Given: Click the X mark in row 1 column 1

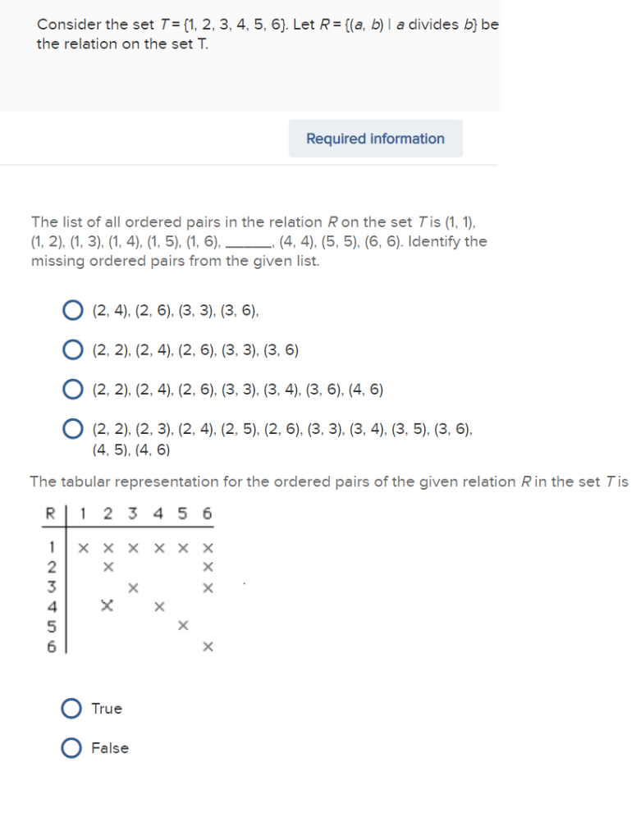Looking at the screenshot, I should (82, 550).
